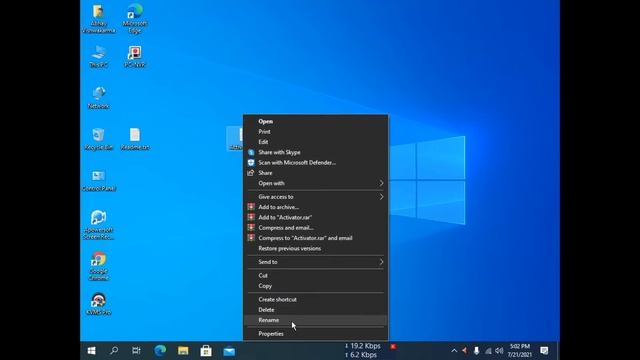Open the Action Center notifications icon
The height and width of the screenshot is (360, 640).
point(544,351)
